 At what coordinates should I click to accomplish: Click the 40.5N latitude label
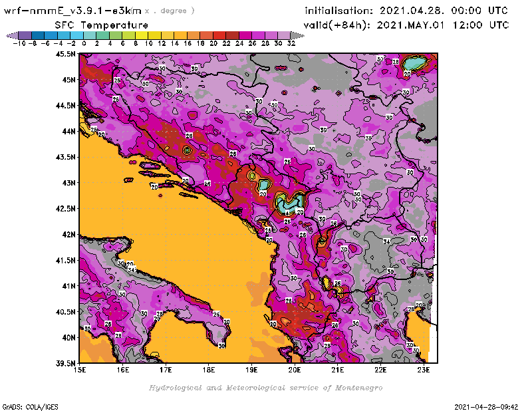(x=65, y=311)
